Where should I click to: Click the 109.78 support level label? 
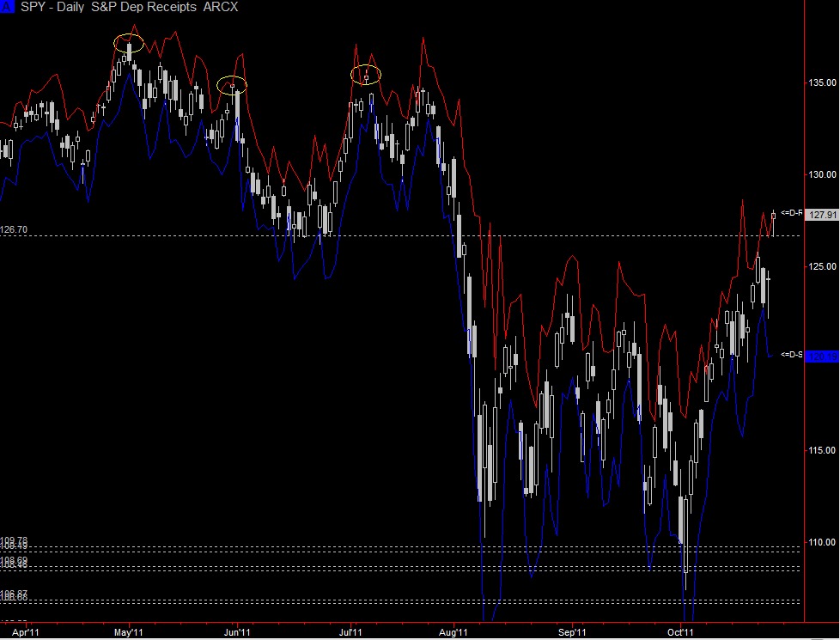(x=14, y=540)
